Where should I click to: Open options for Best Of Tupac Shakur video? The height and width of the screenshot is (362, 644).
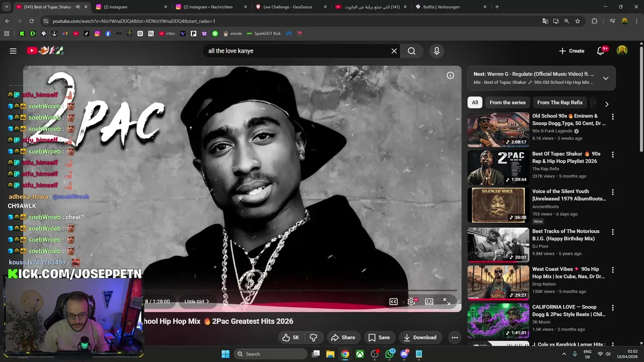612,155
